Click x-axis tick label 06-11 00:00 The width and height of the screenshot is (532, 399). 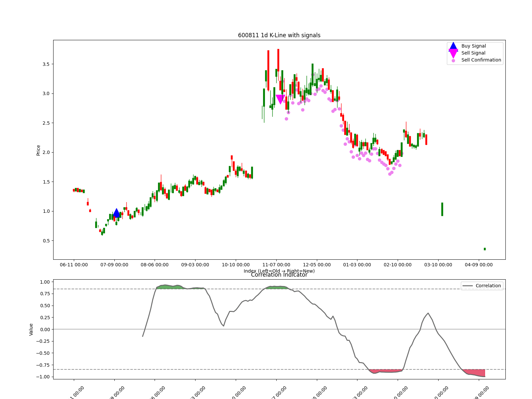pyautogui.click(x=74, y=265)
